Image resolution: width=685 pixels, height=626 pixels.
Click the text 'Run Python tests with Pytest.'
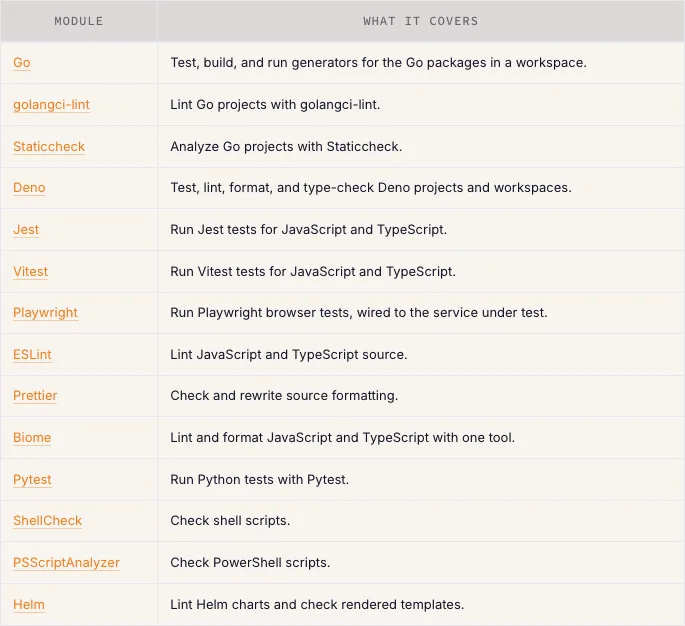(259, 480)
